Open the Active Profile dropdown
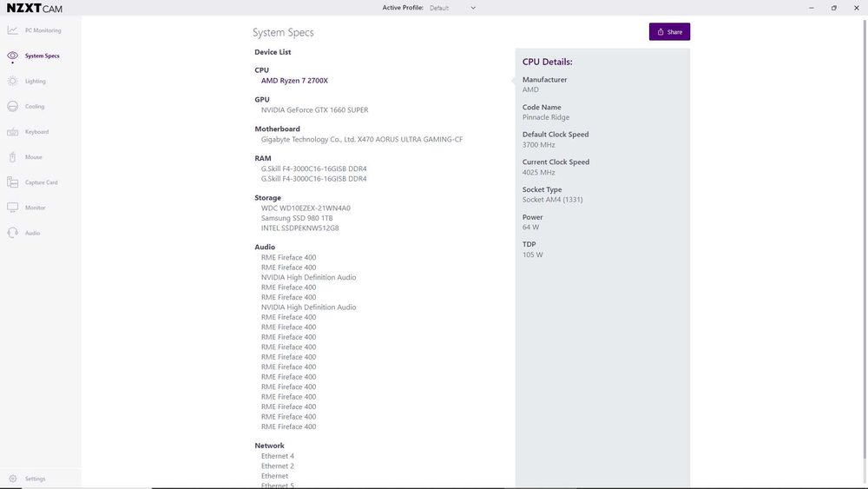 click(452, 8)
